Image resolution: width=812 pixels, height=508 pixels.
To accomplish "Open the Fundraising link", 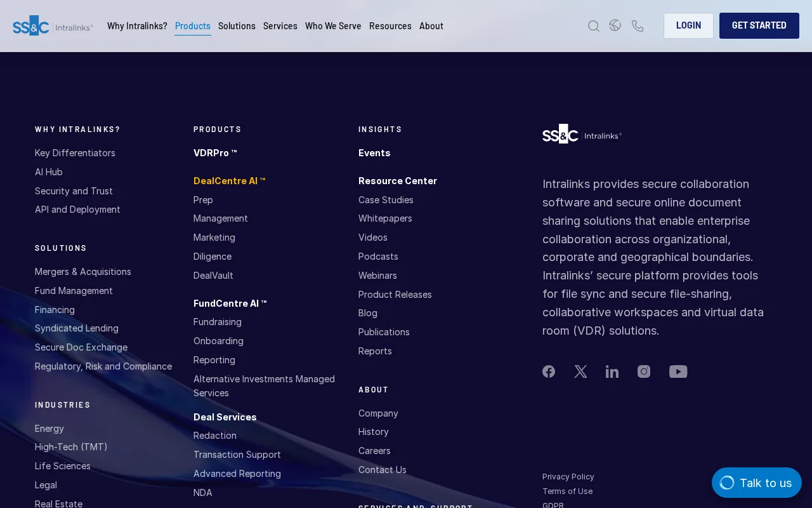I will pyautogui.click(x=218, y=322).
